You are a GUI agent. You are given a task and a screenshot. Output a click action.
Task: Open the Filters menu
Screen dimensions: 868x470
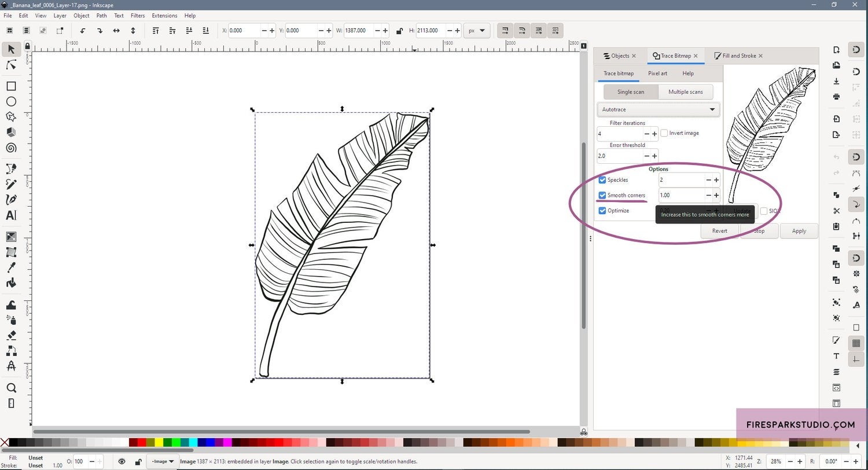pyautogui.click(x=137, y=16)
